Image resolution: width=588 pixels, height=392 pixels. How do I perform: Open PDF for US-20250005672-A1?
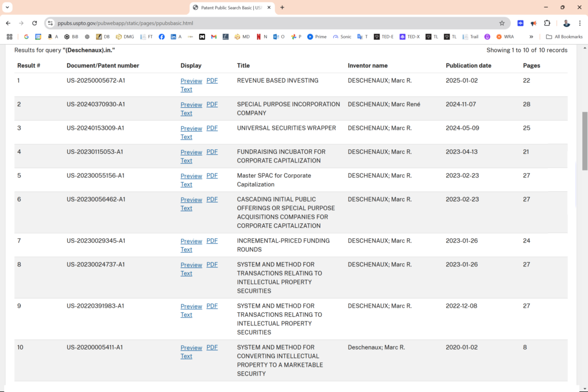pos(212,80)
